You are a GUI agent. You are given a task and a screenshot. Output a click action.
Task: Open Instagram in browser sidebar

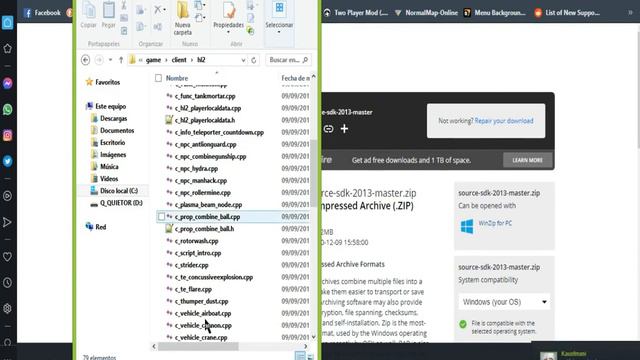pyautogui.click(x=7, y=135)
